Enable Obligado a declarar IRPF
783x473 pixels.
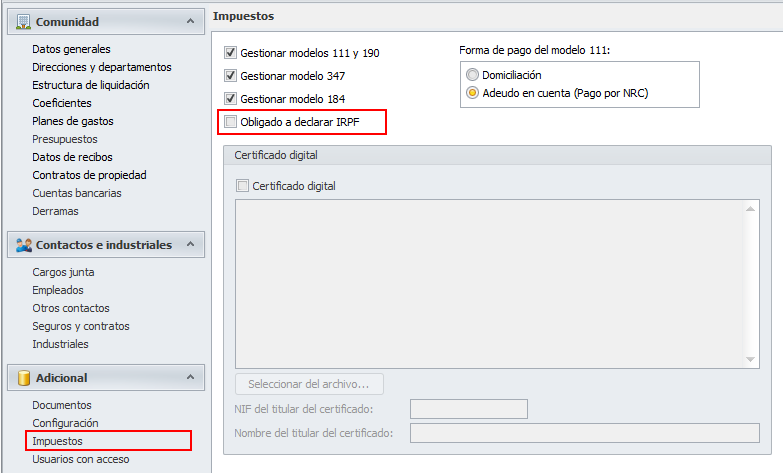point(230,121)
